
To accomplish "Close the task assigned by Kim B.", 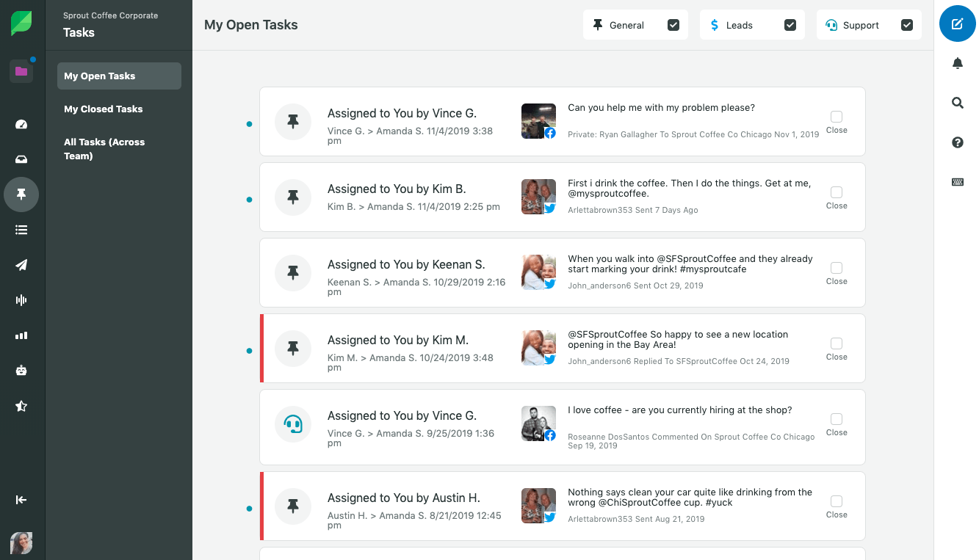I will coord(837,192).
